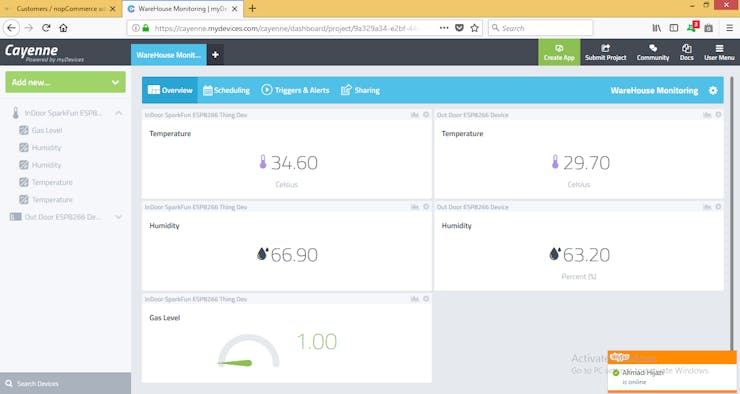The width and height of the screenshot is (740, 394).
Task: Click the Cayenne logo
Action: [x=43, y=52]
